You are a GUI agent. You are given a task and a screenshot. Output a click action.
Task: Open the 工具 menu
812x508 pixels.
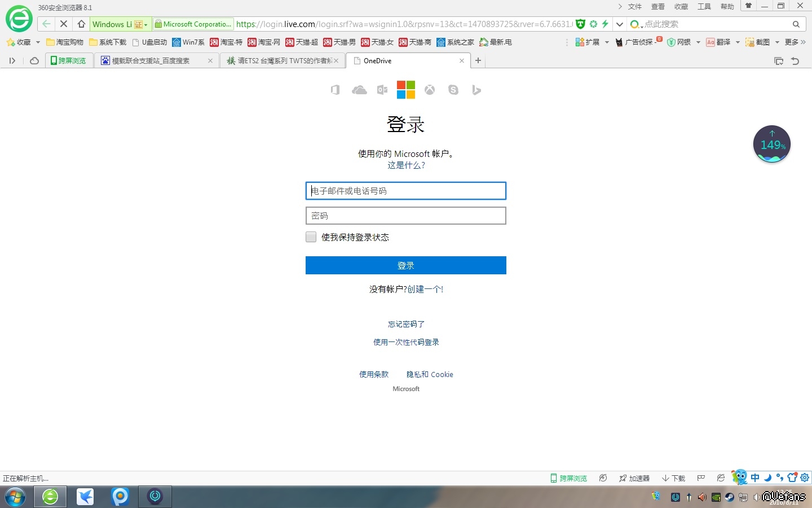(x=704, y=7)
